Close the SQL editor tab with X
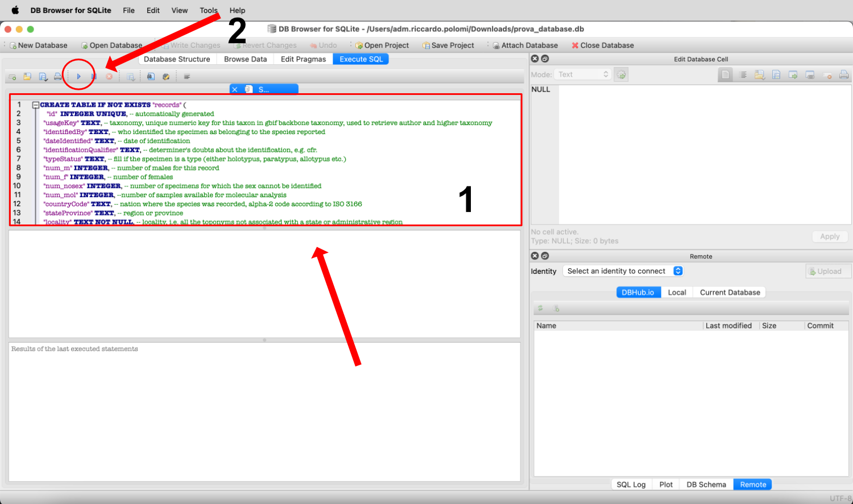 [x=235, y=89]
